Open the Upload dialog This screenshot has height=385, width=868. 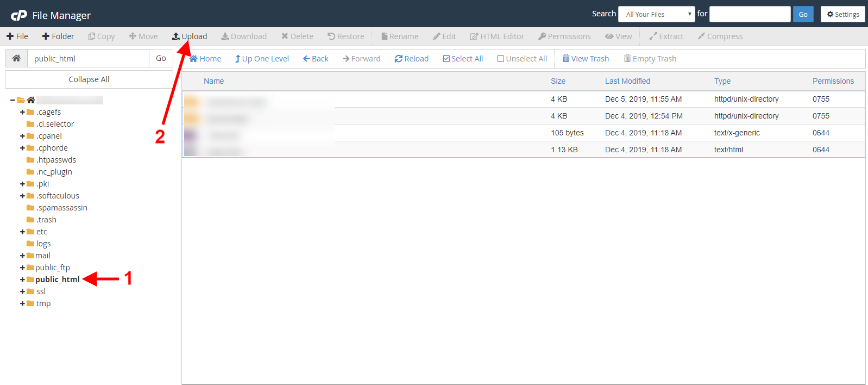pyautogui.click(x=190, y=36)
